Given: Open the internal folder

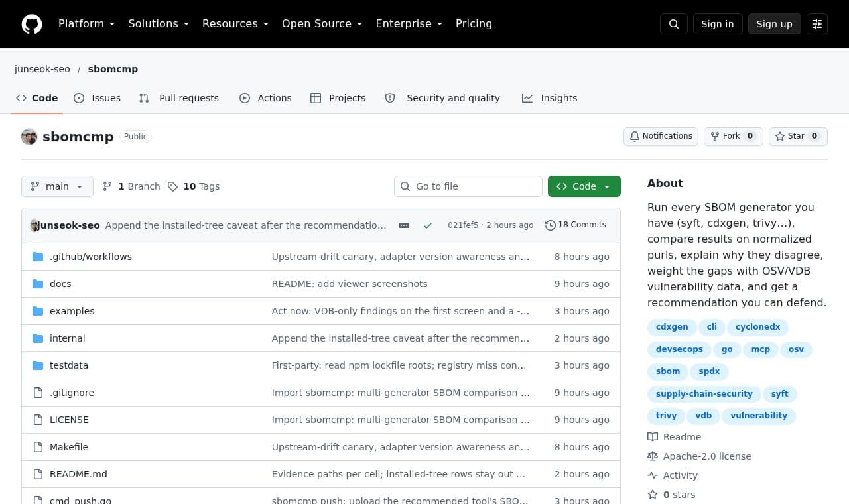Looking at the screenshot, I should pyautogui.click(x=67, y=338).
